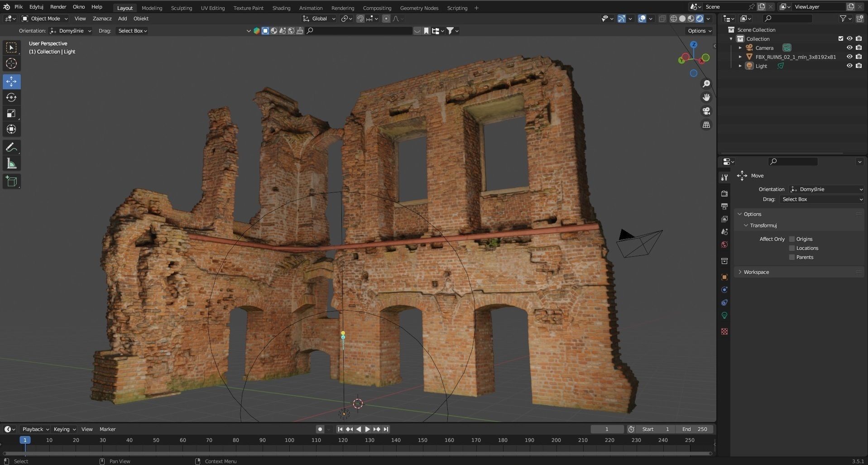Activate the Cursor tool
This screenshot has height=465, width=868.
(x=11, y=63)
